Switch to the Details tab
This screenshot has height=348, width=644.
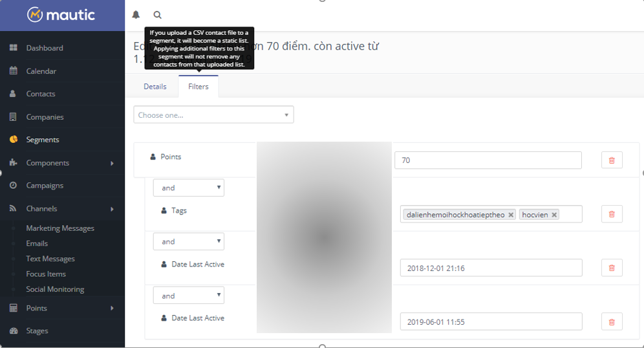(x=155, y=87)
